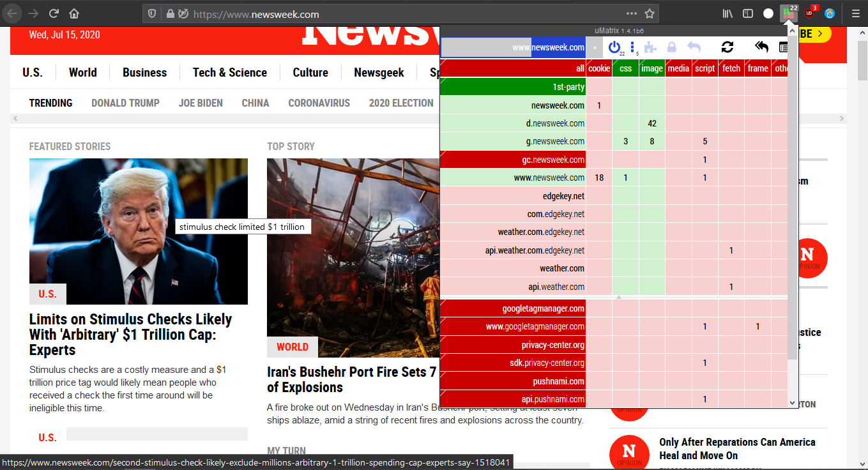Open the Newsgeek navigation menu

pos(379,73)
